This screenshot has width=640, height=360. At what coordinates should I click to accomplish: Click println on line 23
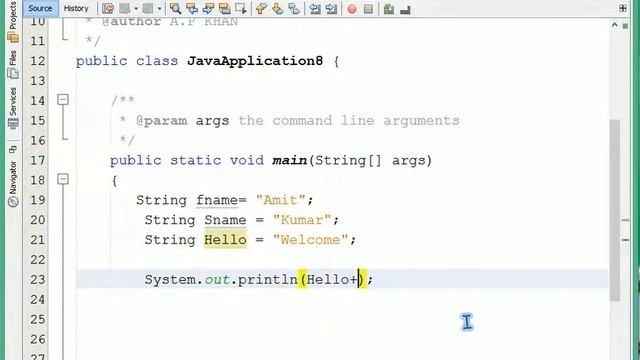click(x=267, y=280)
